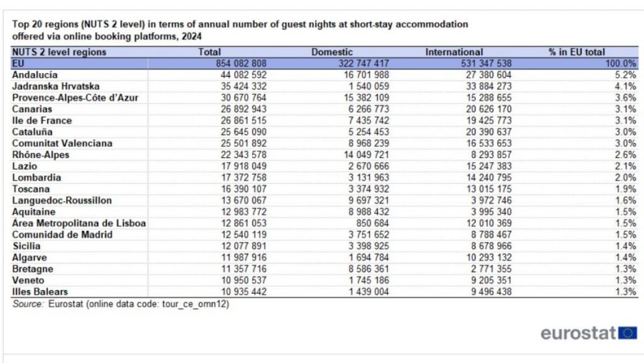The width and height of the screenshot is (644, 363).
Task: Click Andalucía percentage 5.2%
Action: tap(626, 75)
